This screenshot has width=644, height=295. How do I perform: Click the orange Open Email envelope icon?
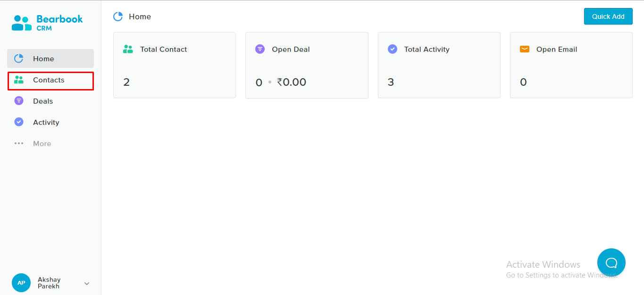click(525, 49)
